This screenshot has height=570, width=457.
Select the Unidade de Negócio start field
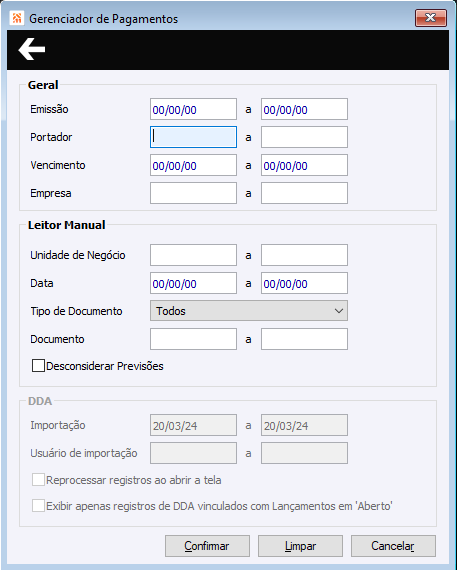tap(193, 255)
